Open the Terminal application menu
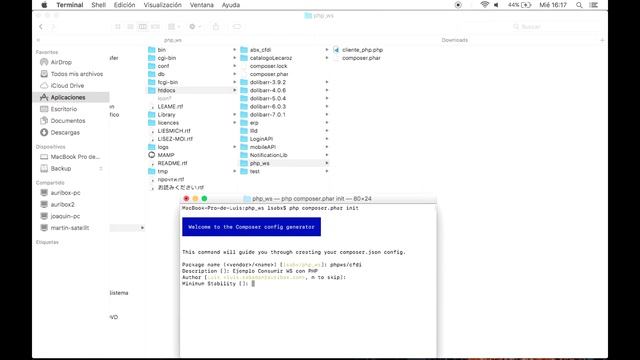 (70, 5)
